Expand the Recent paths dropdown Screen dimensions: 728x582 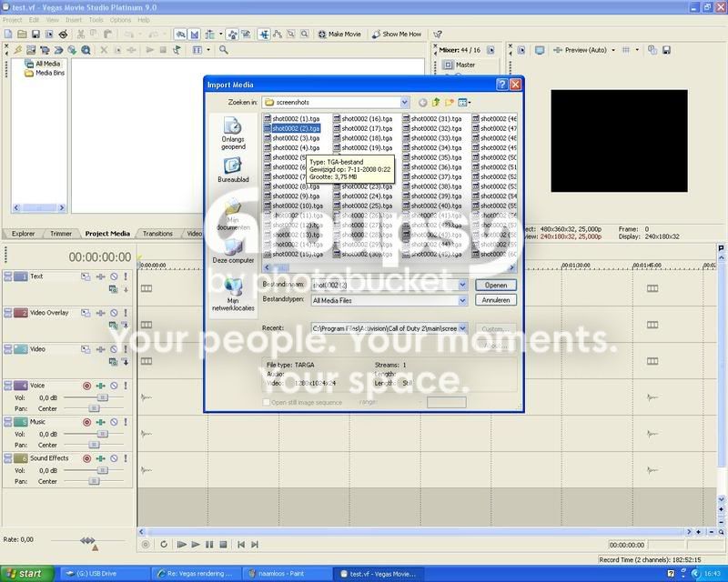462,328
